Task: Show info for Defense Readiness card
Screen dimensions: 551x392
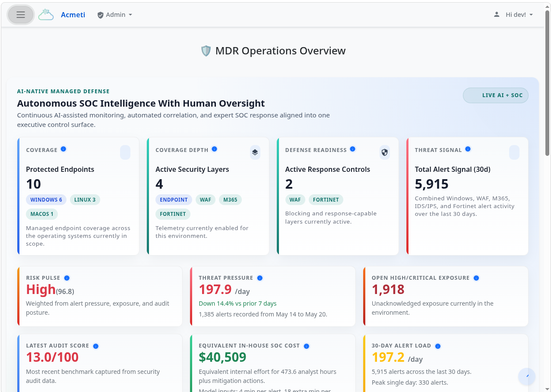Action: [353, 149]
